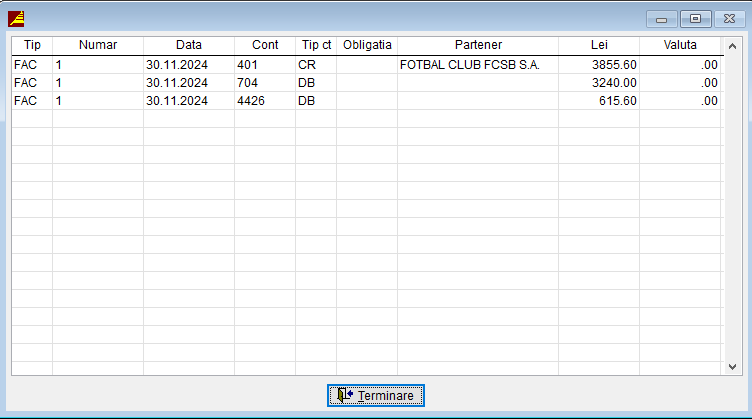Click the Lei column header
This screenshot has height=419, width=752.
point(599,45)
